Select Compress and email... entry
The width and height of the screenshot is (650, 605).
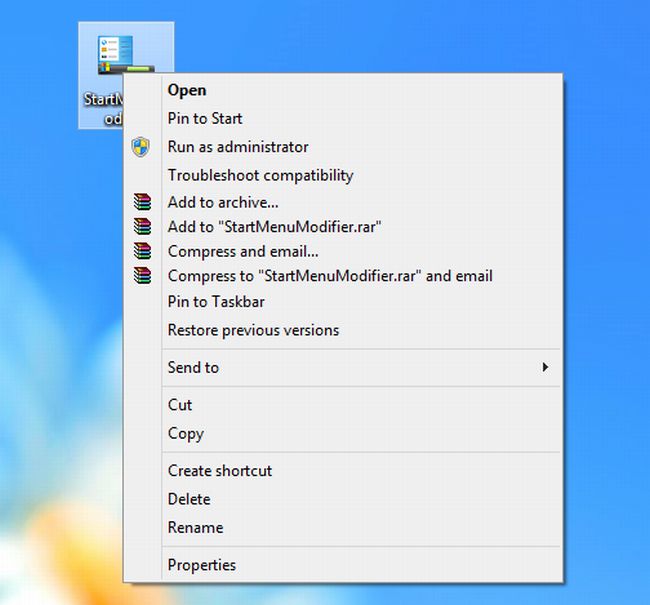coord(343,251)
